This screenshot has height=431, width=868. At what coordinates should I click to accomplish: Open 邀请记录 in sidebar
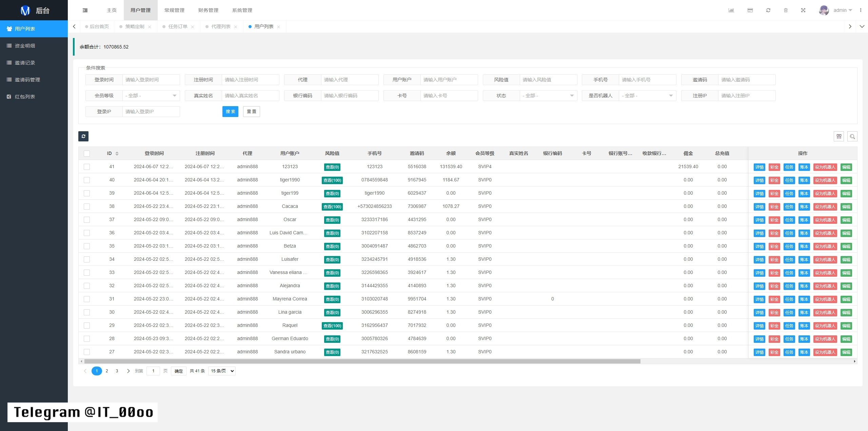click(34, 63)
